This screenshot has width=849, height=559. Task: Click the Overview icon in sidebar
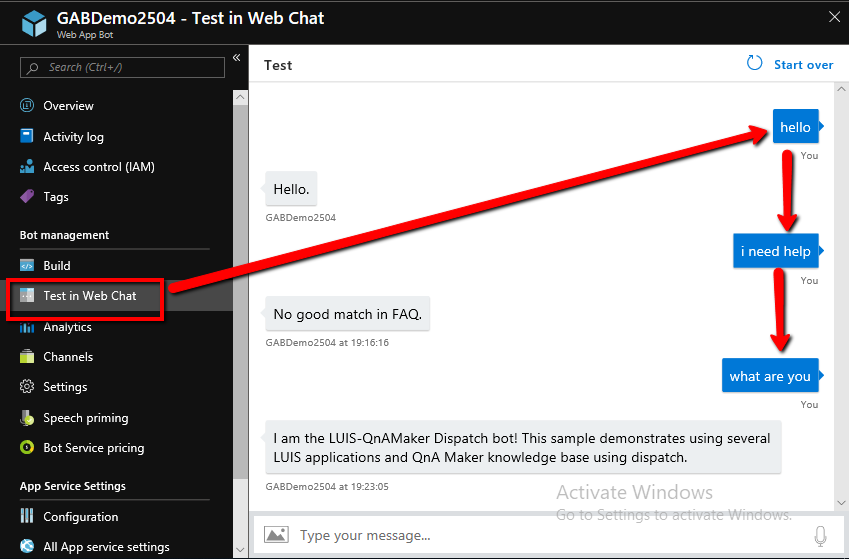27,105
